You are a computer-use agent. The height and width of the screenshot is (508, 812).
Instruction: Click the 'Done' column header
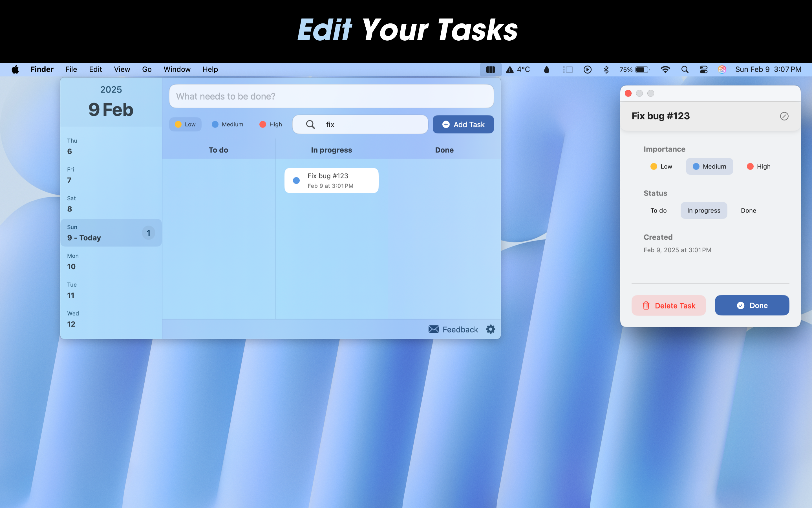coord(444,150)
